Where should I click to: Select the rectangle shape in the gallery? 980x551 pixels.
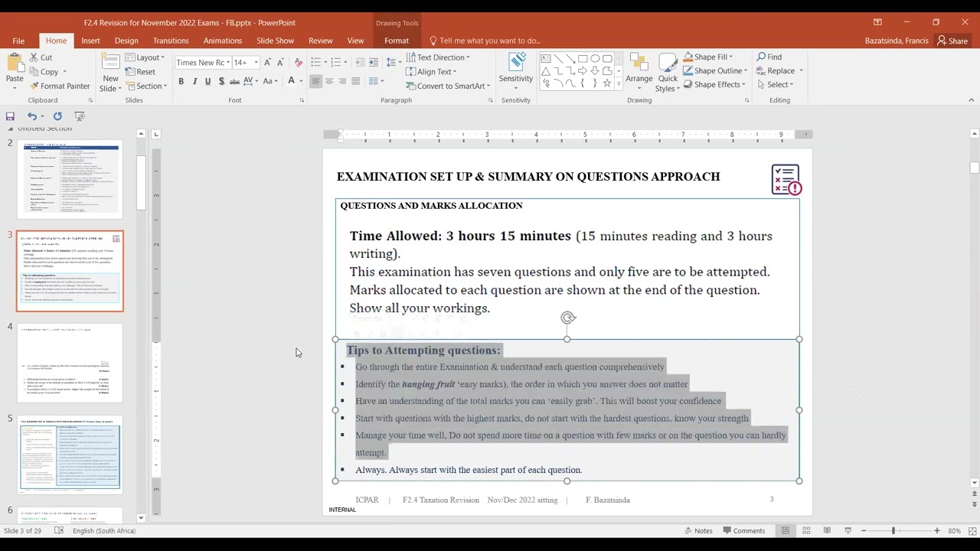click(583, 58)
